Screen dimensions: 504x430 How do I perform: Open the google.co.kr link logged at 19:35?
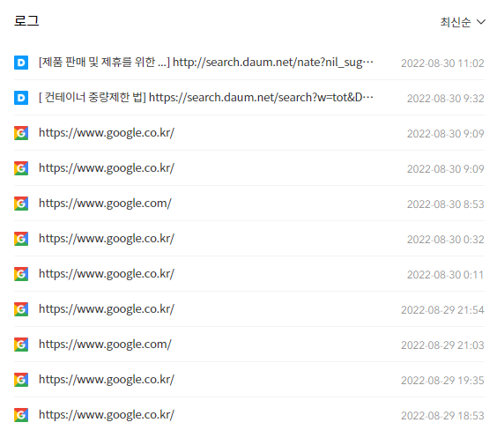107,380
